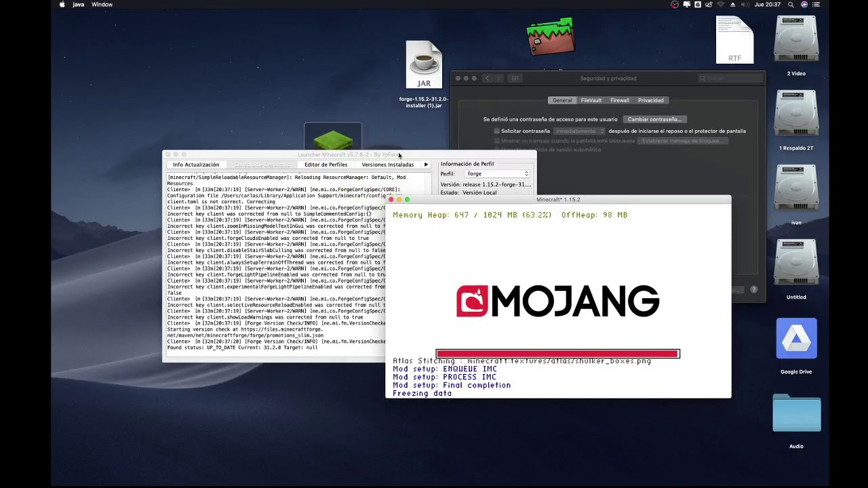This screenshot has width=868, height=488.
Task: Click 'Mod setup: Final completion' line
Action: click(x=452, y=385)
